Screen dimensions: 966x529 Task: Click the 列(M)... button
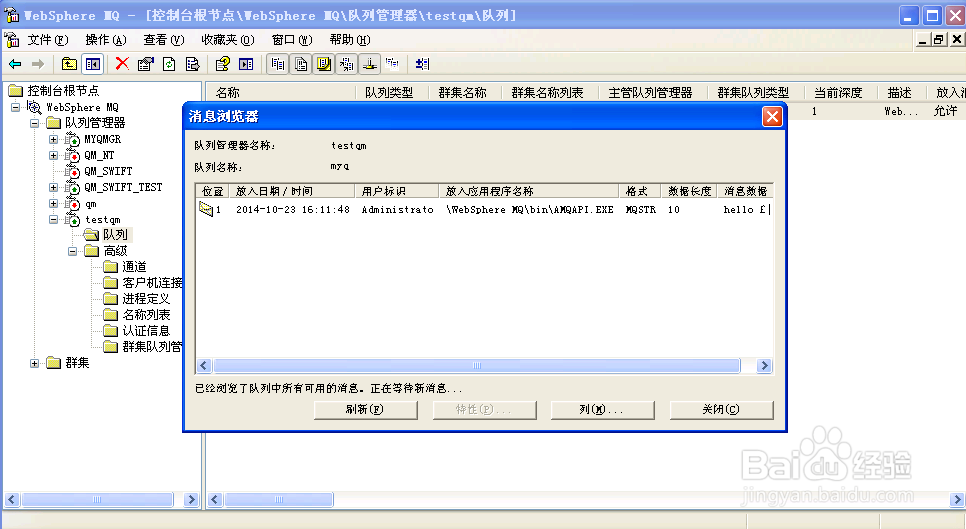point(602,410)
